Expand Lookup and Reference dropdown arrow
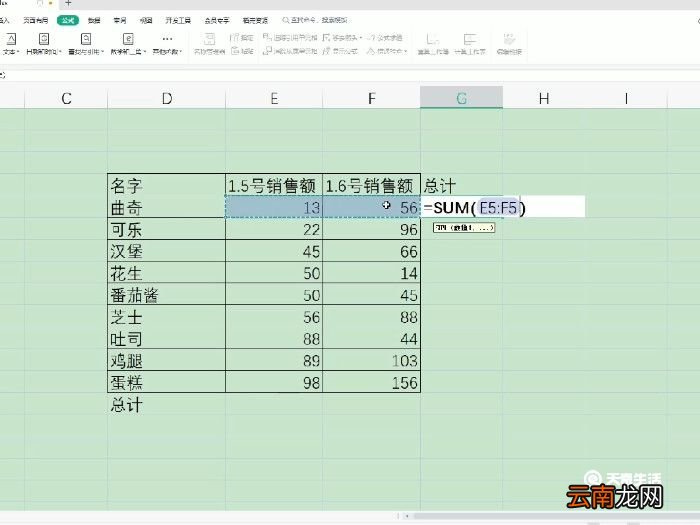Image resolution: width=700 pixels, height=525 pixels. 102,52
